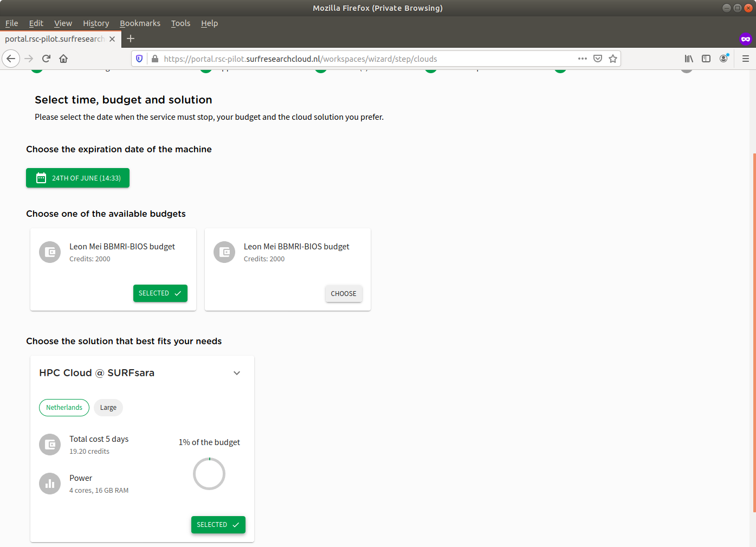Open the Bookmarks menu

point(140,23)
